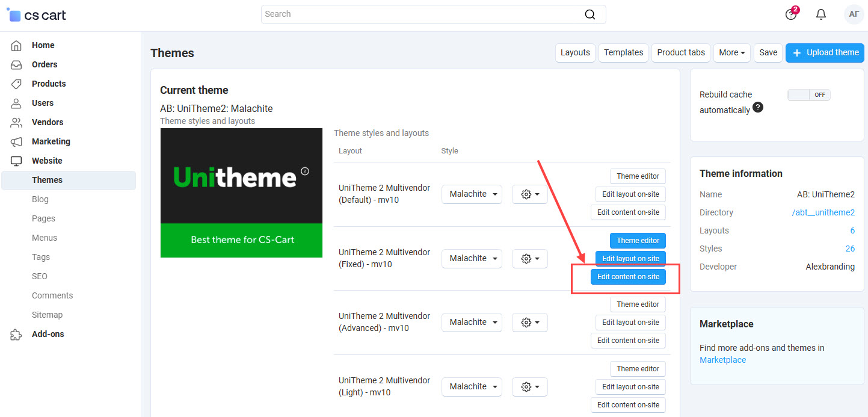Open Malachite style dropdown for Default layout
This screenshot has height=417, width=868.
(472, 194)
